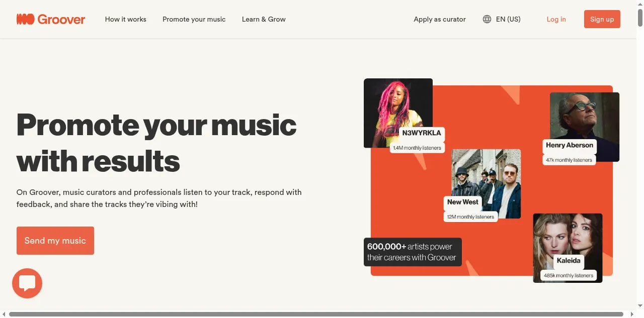Viewport: 644px width, 318px height.
Task: Click the Promote your music headline
Action: [x=156, y=143]
